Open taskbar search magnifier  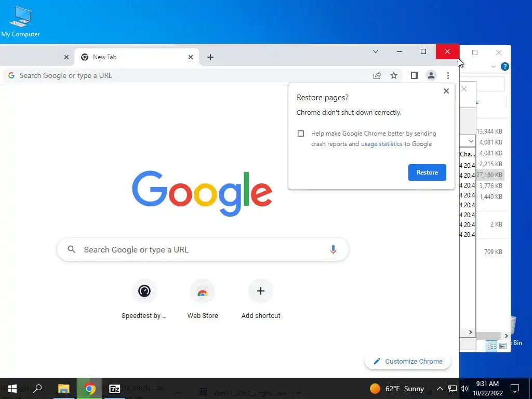37,388
